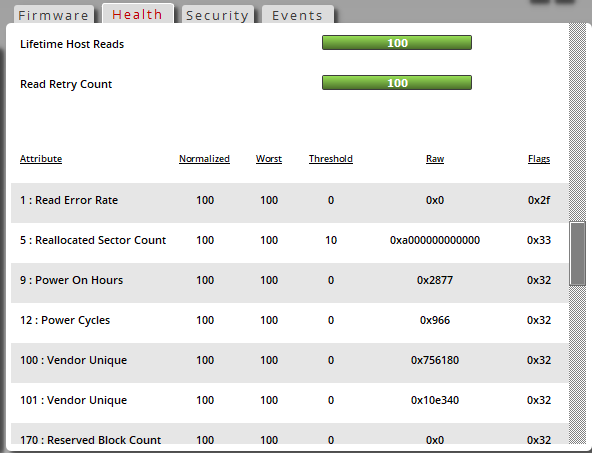Click the Flags column header

coord(539,159)
